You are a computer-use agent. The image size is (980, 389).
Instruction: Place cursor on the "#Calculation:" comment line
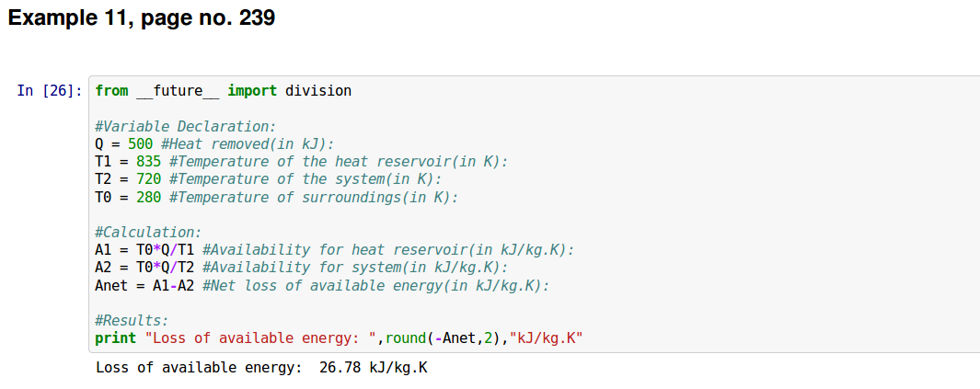[147, 232]
